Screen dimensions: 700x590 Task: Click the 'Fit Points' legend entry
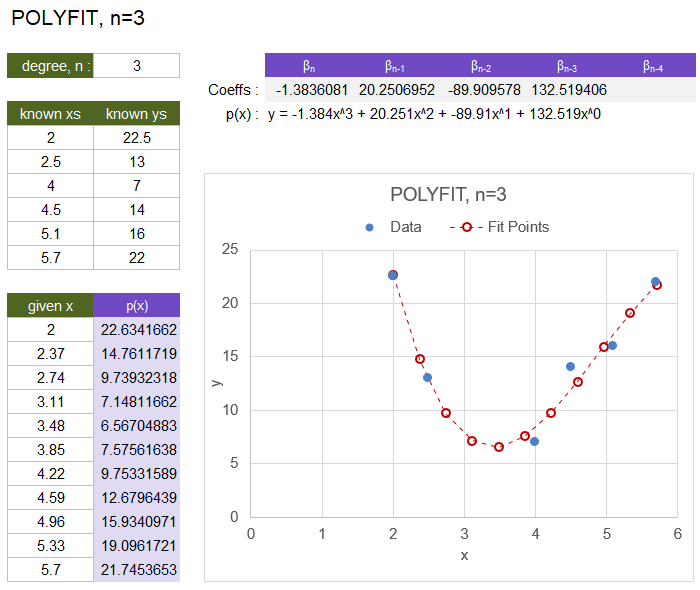click(x=500, y=227)
